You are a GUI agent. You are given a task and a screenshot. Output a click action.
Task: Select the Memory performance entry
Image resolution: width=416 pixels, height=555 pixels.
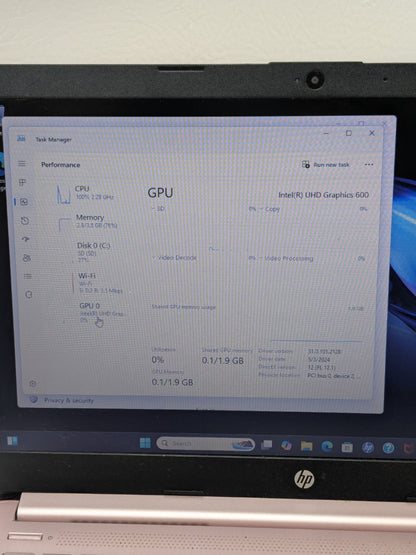(90, 223)
